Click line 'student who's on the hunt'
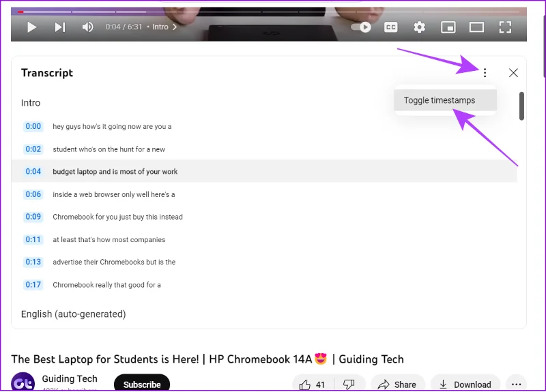546x392 pixels. tap(109, 149)
